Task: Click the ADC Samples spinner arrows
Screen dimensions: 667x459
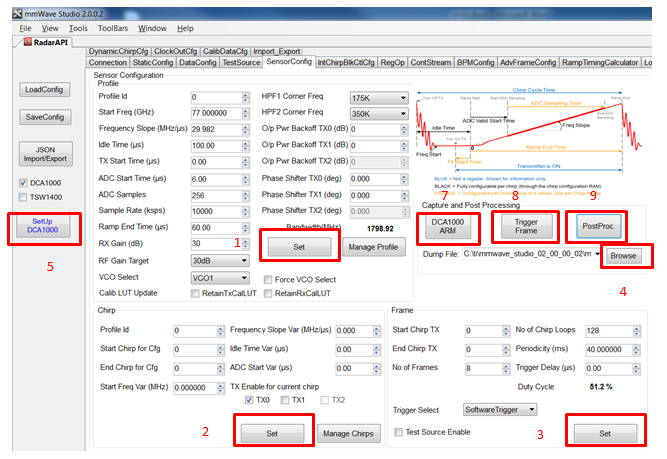Action: (x=245, y=195)
